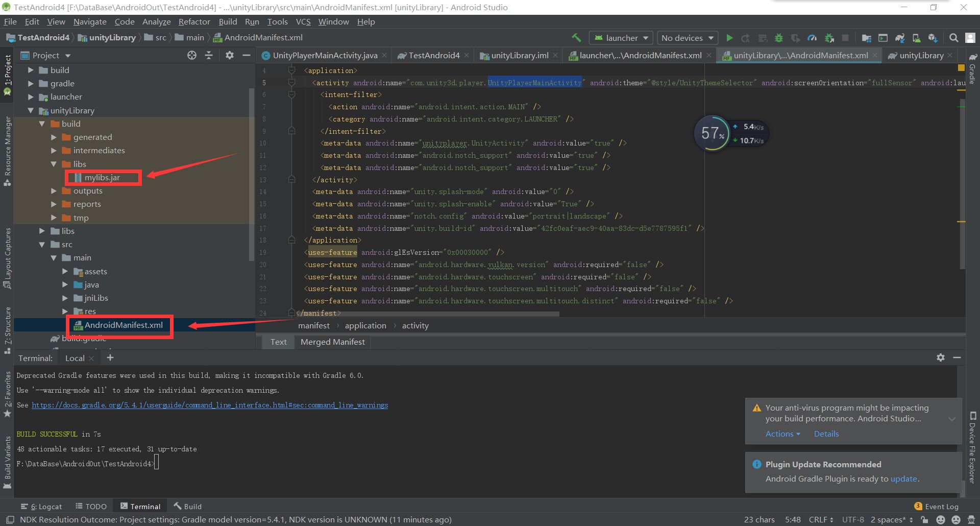Click the IDE inspector hat icon in status bar
The width and height of the screenshot is (980, 526).
pos(971,519)
